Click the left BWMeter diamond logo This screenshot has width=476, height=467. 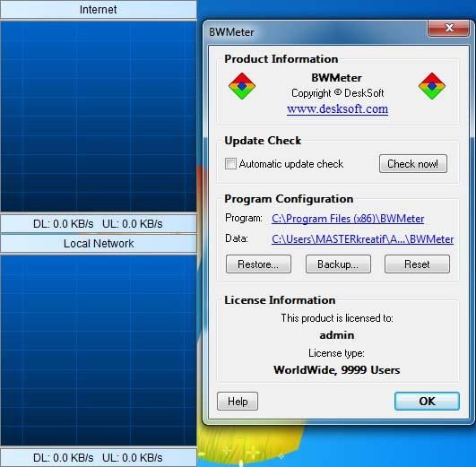coord(242,86)
